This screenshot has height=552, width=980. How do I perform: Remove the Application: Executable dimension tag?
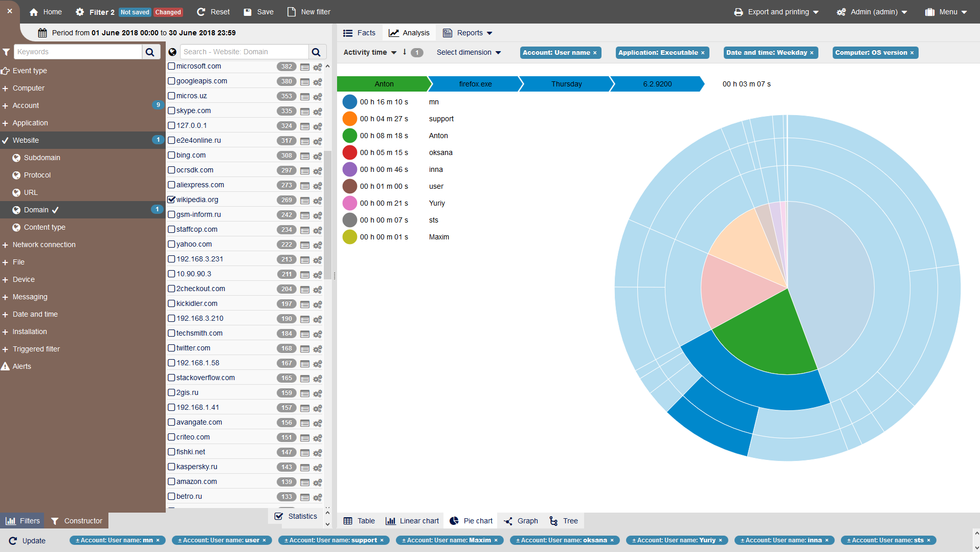click(703, 53)
